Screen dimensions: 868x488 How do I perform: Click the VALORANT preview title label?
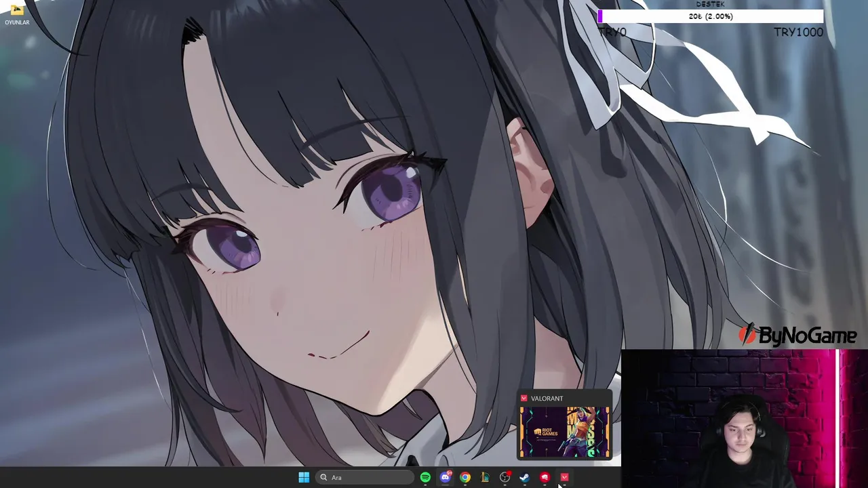pyautogui.click(x=547, y=399)
